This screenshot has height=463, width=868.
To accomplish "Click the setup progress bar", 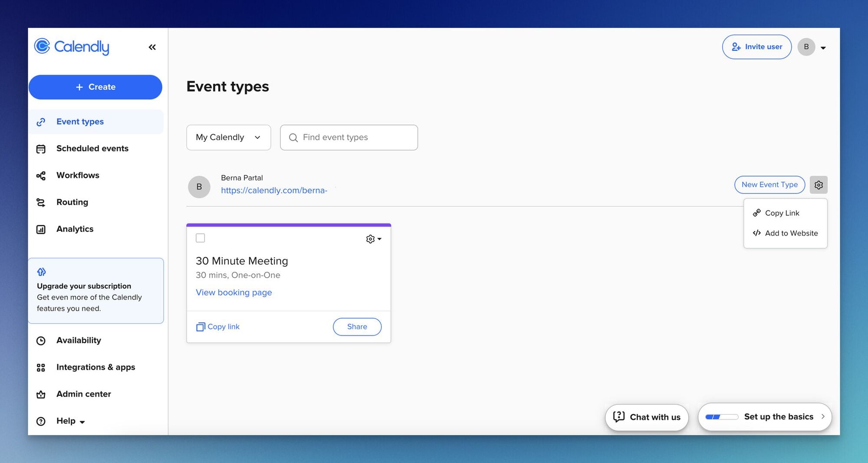I will [x=722, y=417].
